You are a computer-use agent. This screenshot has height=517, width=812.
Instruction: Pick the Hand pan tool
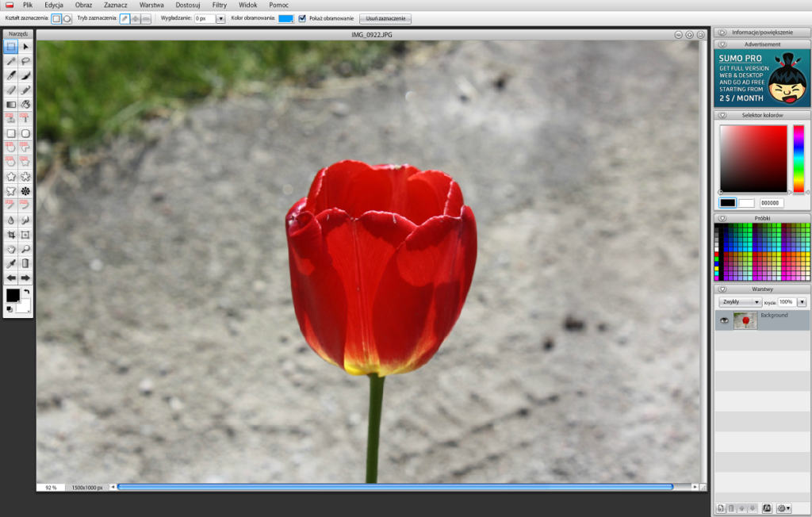(x=11, y=249)
